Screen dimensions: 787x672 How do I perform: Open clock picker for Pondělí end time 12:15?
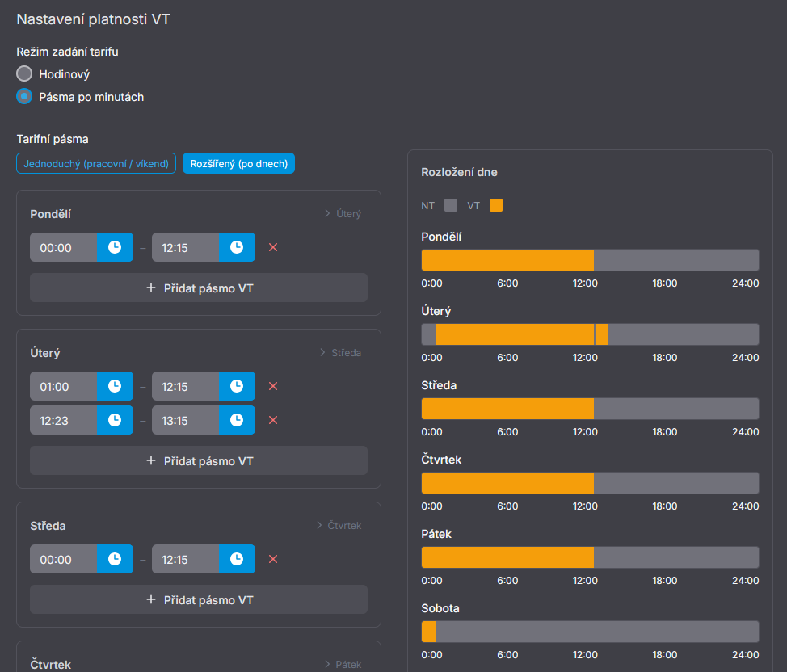click(237, 247)
